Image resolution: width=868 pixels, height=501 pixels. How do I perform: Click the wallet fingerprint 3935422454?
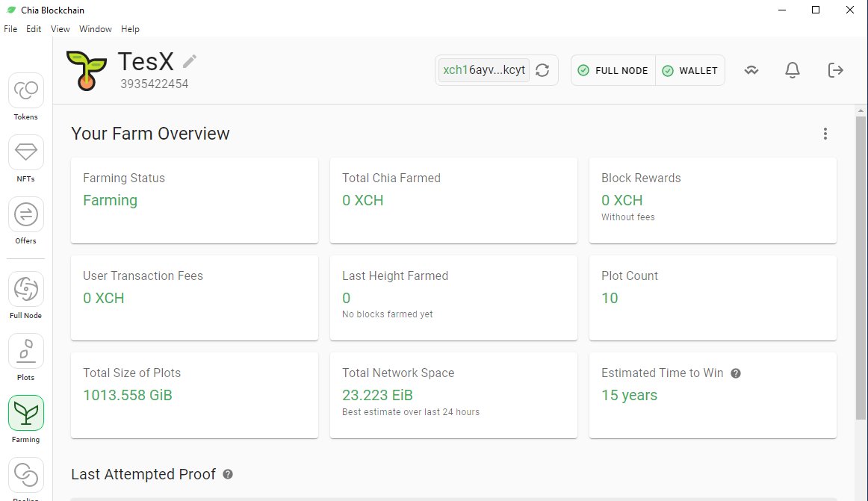(155, 84)
